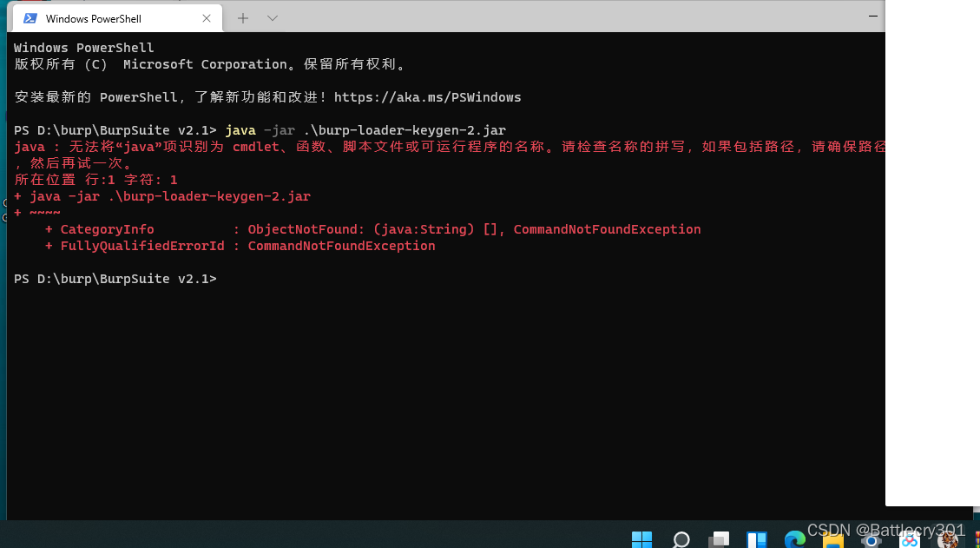Open a new terminal tab
This screenshot has width=980, height=548.
(242, 18)
